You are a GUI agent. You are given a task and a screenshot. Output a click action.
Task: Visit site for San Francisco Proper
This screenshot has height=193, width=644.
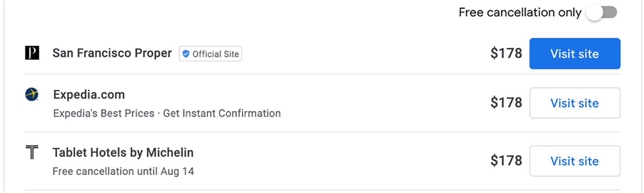[x=574, y=53]
